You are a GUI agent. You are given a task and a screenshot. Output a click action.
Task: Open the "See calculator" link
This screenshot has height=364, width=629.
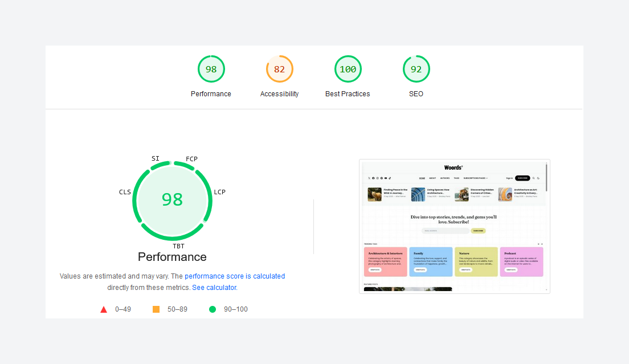click(214, 288)
